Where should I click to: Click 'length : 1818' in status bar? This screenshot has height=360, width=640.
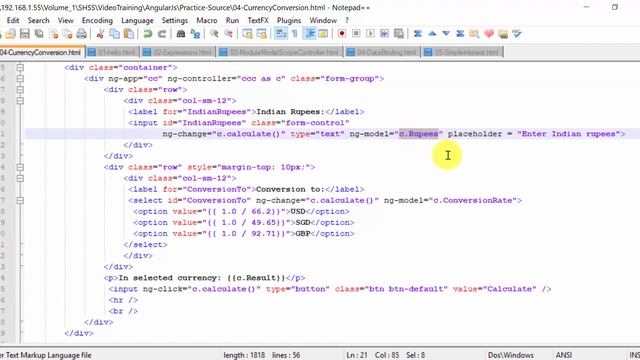pos(244,355)
